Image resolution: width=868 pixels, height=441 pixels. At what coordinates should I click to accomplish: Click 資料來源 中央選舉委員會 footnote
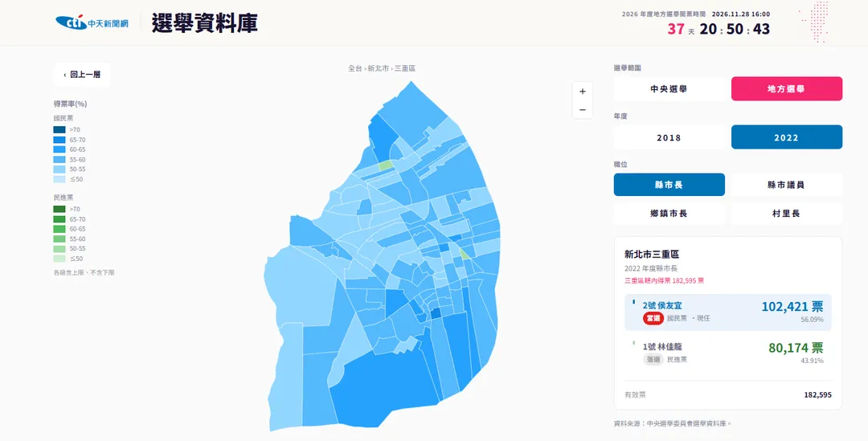673,424
